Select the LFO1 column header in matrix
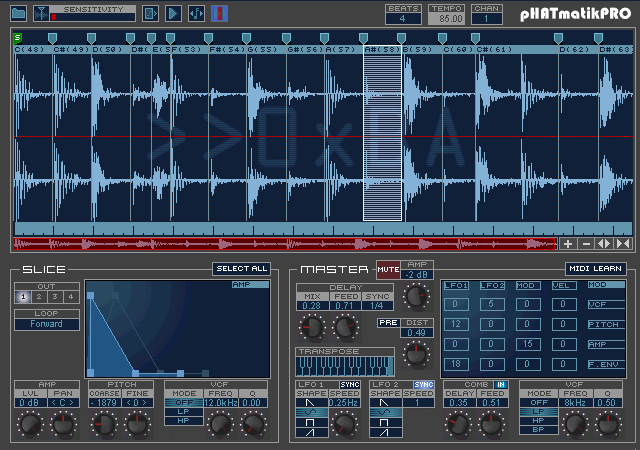Screen dimensions: 640x450 point(456,285)
